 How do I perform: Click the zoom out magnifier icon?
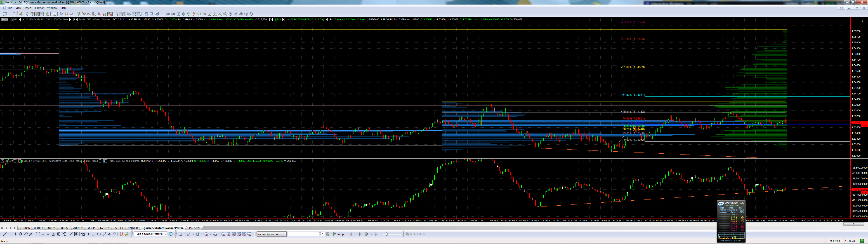coord(225,14)
